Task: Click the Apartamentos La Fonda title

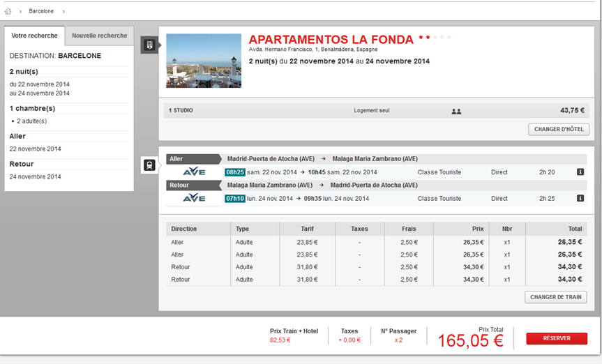Action: (331, 39)
